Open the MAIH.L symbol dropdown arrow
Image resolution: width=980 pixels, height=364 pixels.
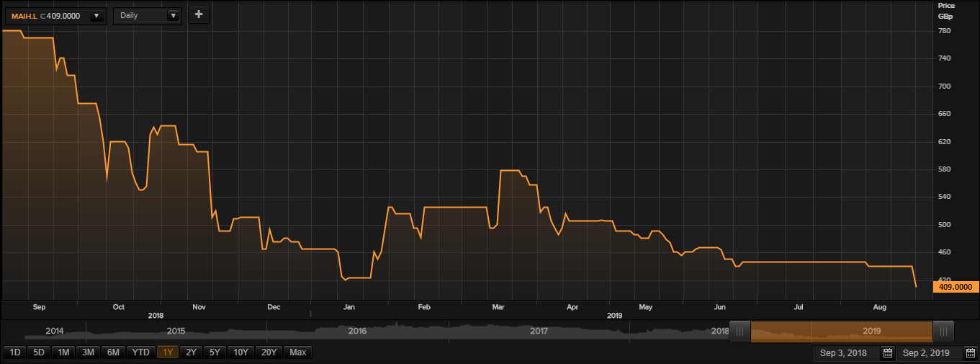(x=96, y=15)
